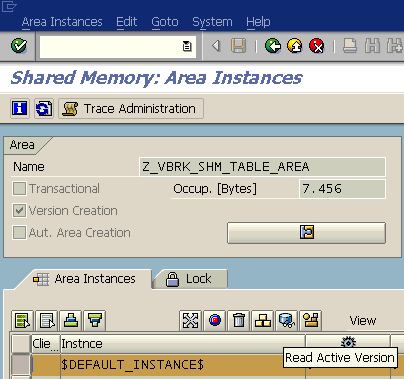Click the green Back arrow icon

[x=273, y=46]
